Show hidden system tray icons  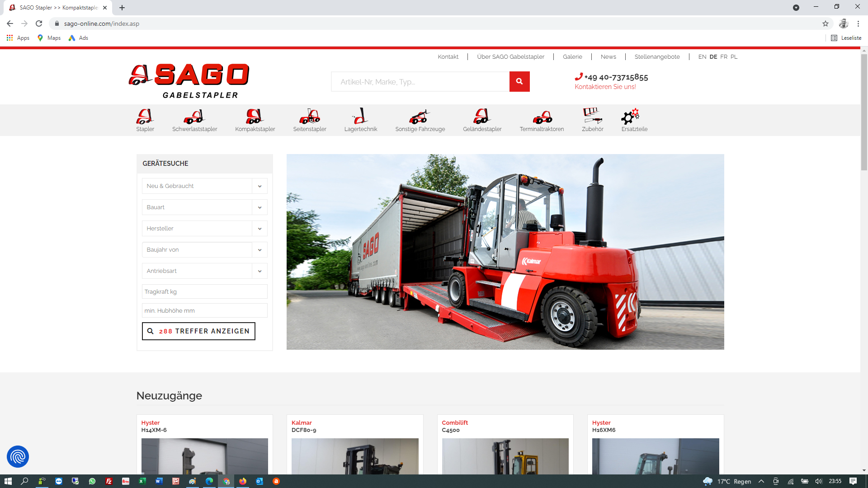pyautogui.click(x=761, y=481)
